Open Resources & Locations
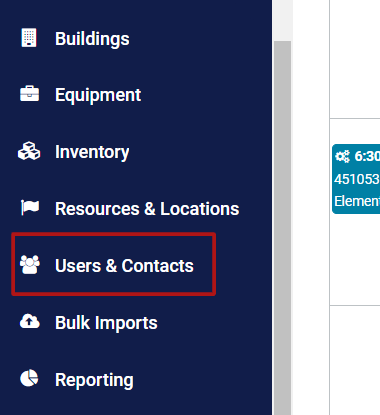This screenshot has height=415, width=380. pos(147,209)
